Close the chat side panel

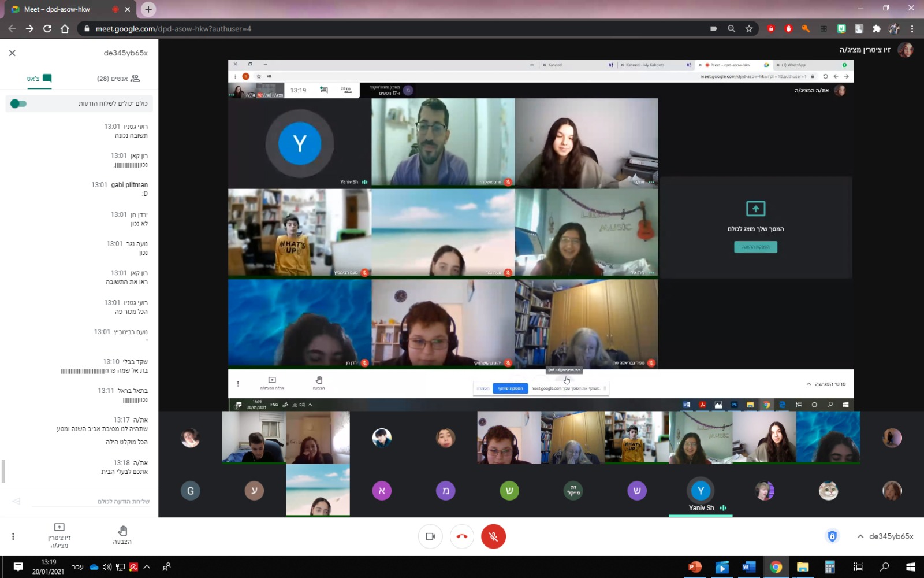coord(12,53)
